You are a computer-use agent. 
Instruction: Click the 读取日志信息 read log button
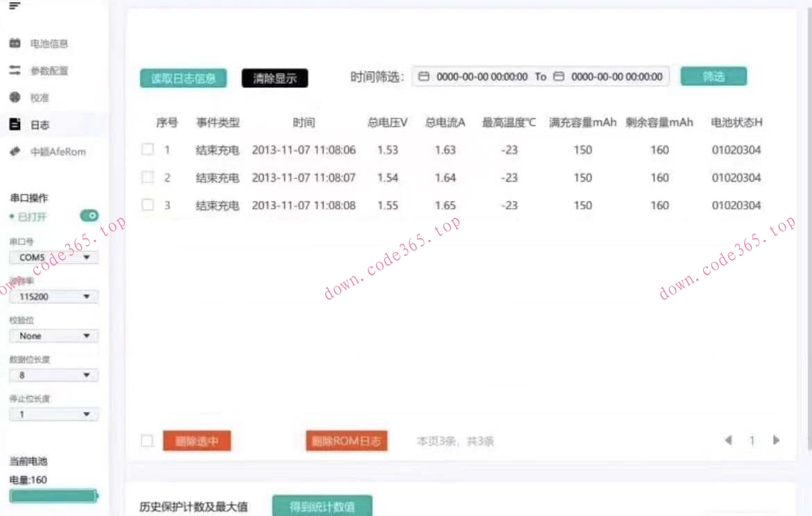[183, 78]
